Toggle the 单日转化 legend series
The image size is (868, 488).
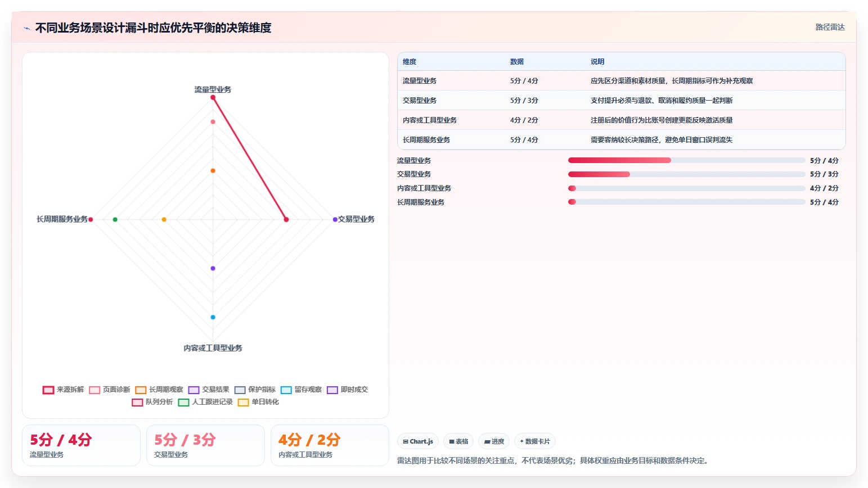tap(258, 402)
